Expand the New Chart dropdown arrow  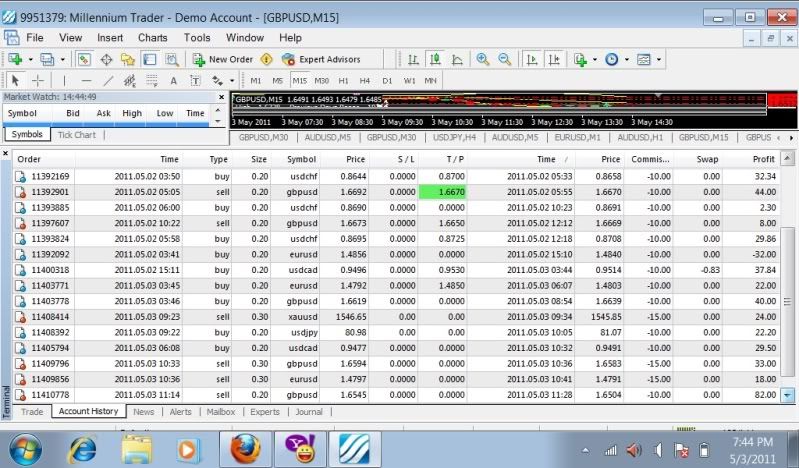tap(31, 60)
